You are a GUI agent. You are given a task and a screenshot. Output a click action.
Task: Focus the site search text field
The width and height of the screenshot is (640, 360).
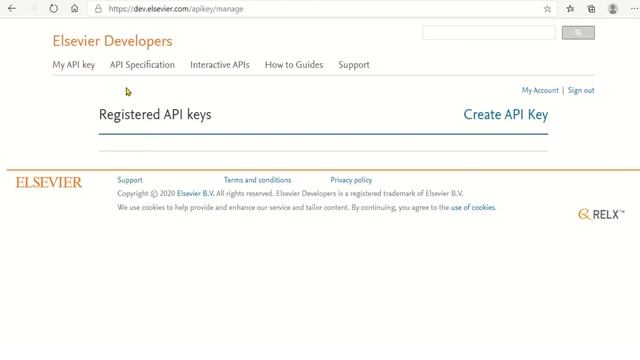[489, 33]
